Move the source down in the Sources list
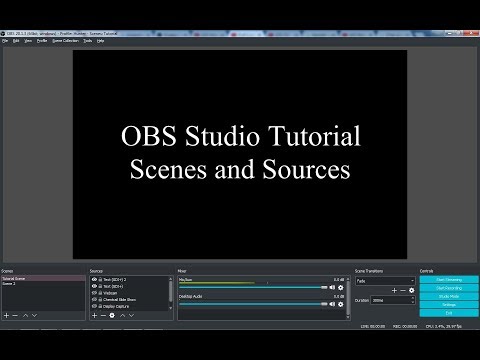This screenshot has height=360, width=480. coord(131,315)
